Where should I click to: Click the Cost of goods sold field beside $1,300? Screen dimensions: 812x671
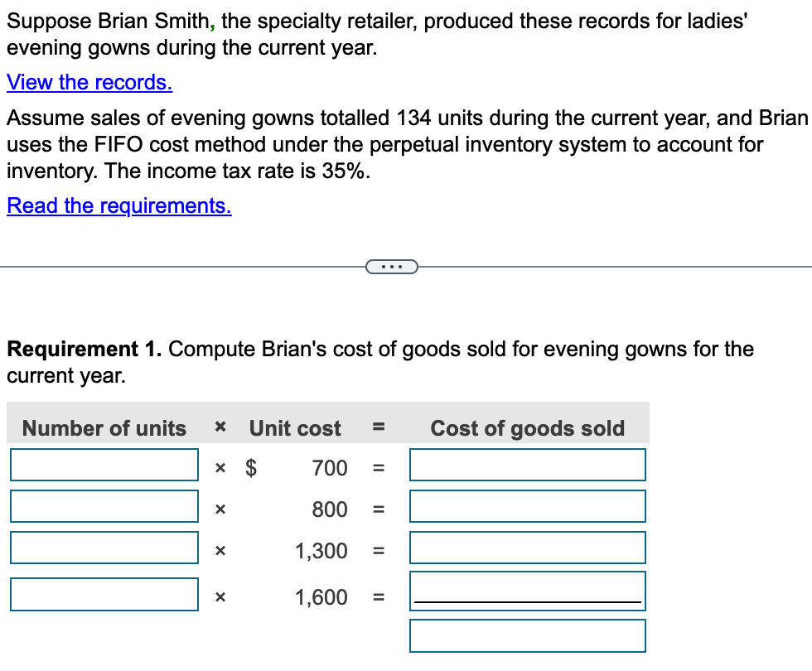click(527, 547)
